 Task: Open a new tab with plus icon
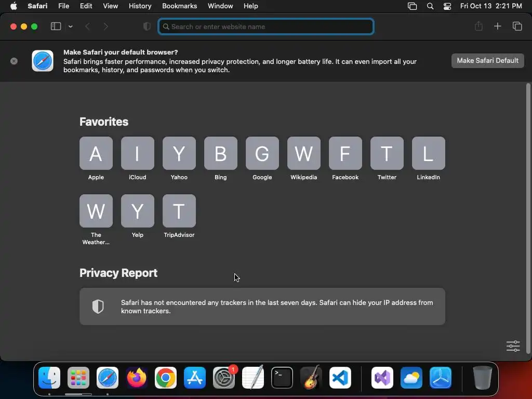coord(497,26)
